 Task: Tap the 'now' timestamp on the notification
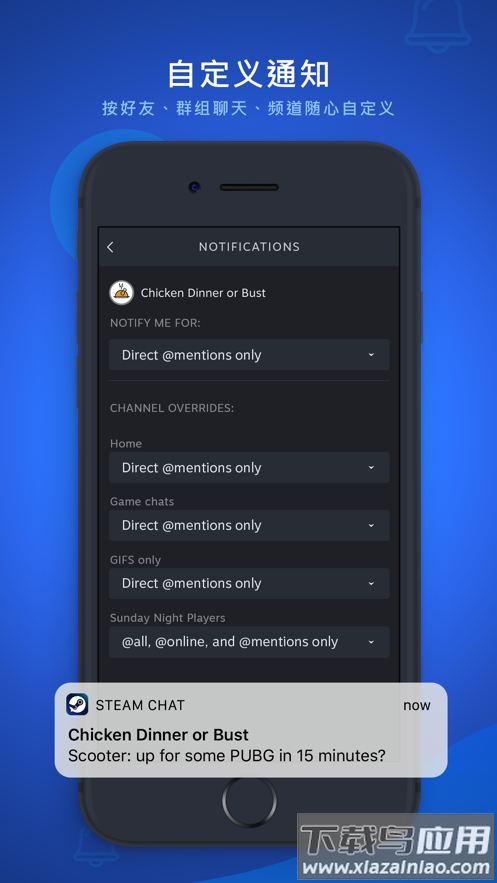(x=417, y=706)
